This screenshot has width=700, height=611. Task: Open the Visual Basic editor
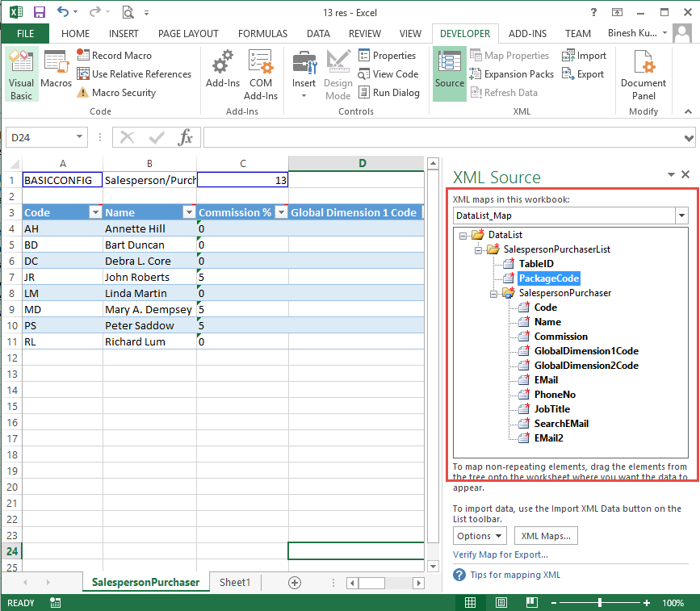click(x=21, y=73)
